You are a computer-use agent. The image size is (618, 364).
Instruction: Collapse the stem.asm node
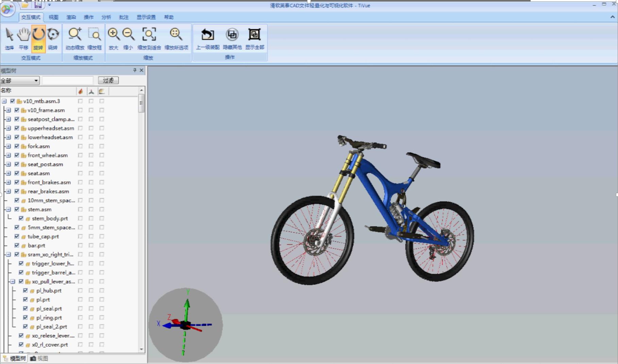(9, 209)
